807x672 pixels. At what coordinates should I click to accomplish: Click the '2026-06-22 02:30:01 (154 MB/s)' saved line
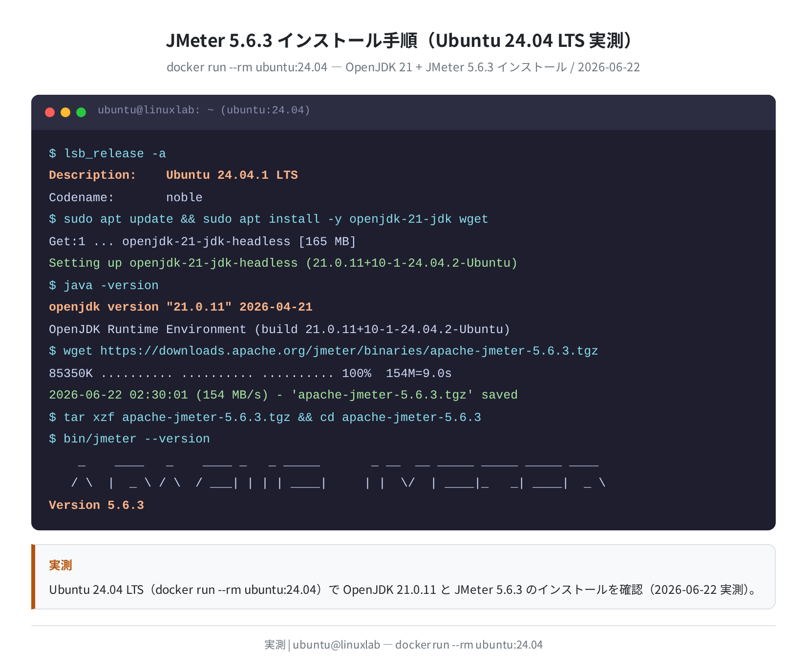pyautogui.click(x=283, y=395)
